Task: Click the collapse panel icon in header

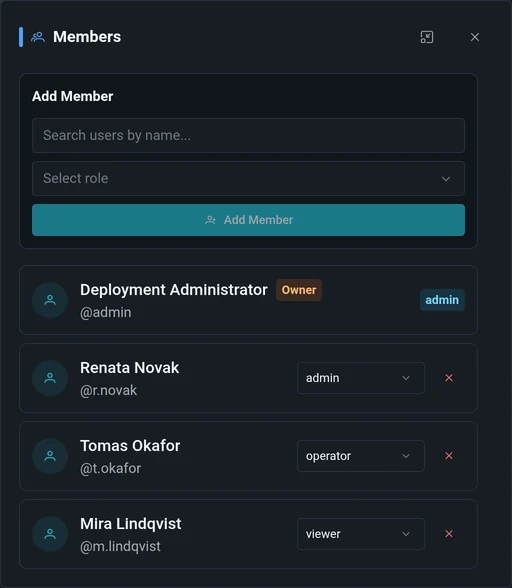Action: point(426,37)
